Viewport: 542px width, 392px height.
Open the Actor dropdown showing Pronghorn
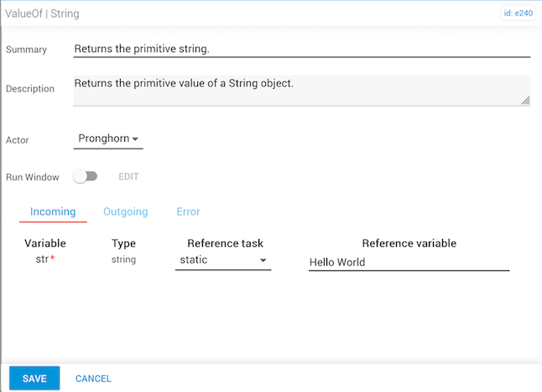(x=108, y=139)
